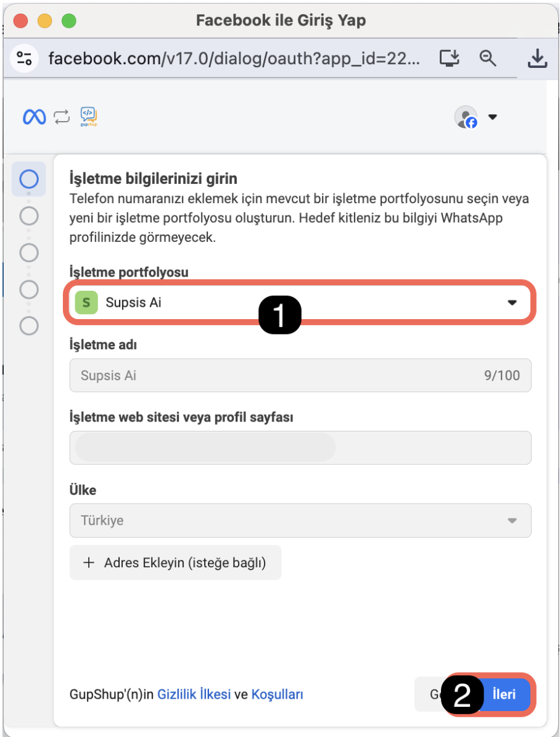Click the İşletme adı field

[300, 375]
